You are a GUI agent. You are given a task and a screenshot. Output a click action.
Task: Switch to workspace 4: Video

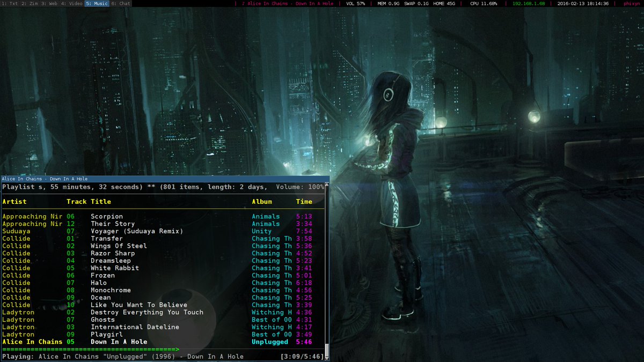click(x=71, y=3)
